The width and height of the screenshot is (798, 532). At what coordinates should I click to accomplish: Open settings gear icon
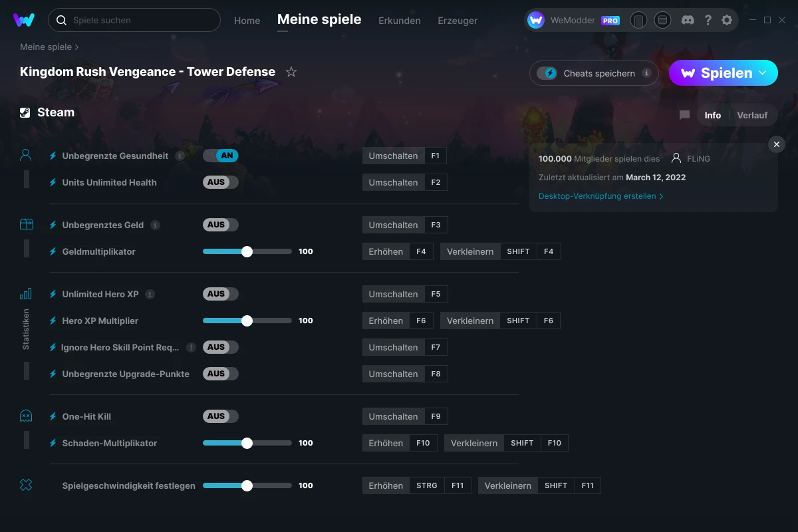click(727, 20)
